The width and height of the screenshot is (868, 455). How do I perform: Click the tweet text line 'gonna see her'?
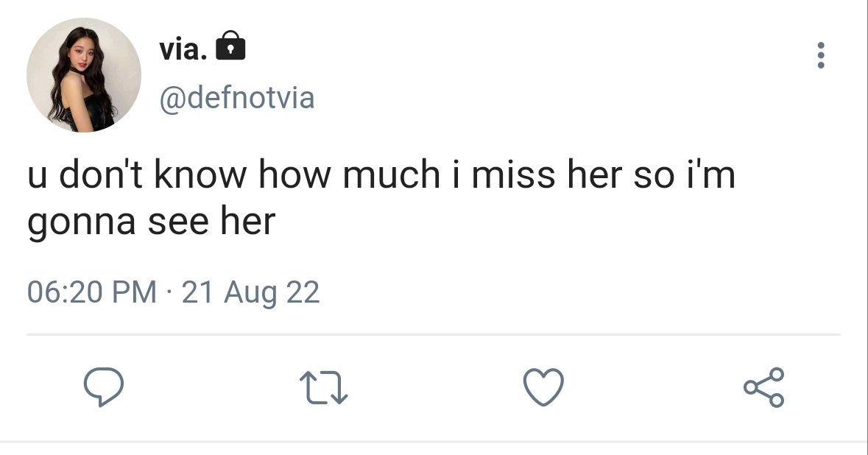click(x=151, y=222)
